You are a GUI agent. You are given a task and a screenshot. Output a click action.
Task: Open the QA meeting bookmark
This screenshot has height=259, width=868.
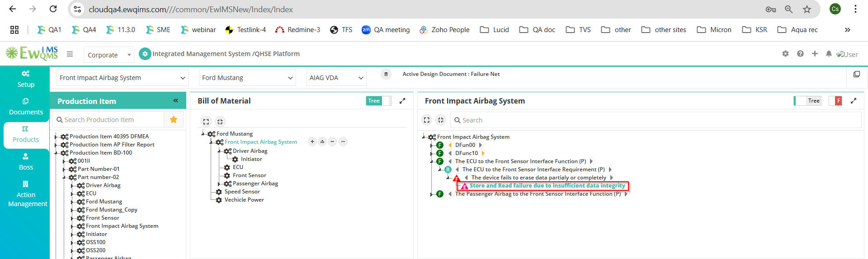coord(386,30)
